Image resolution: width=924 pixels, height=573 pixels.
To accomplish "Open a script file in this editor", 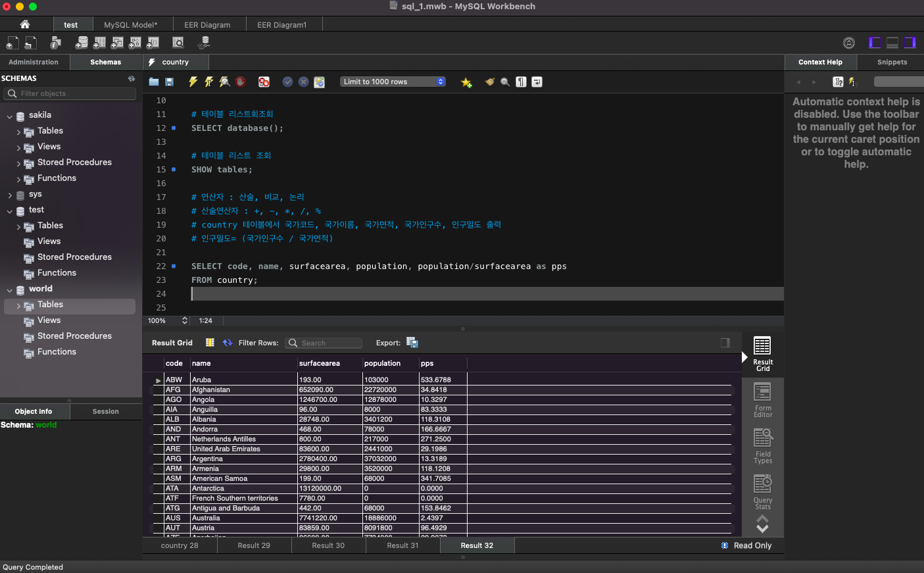I will (x=154, y=82).
